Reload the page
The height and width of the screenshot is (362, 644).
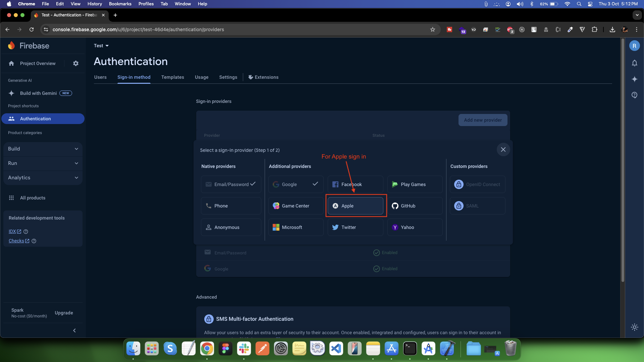pyautogui.click(x=32, y=29)
